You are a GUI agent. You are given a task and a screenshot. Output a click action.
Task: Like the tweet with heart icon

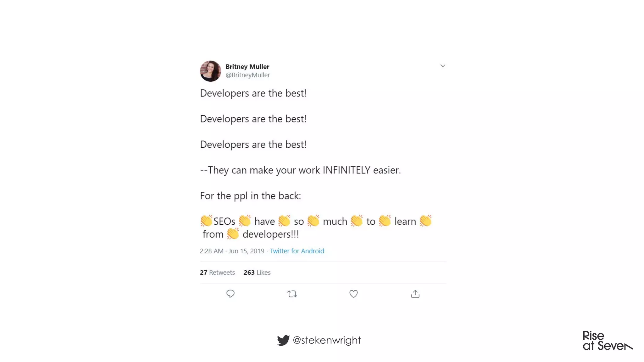point(353,294)
